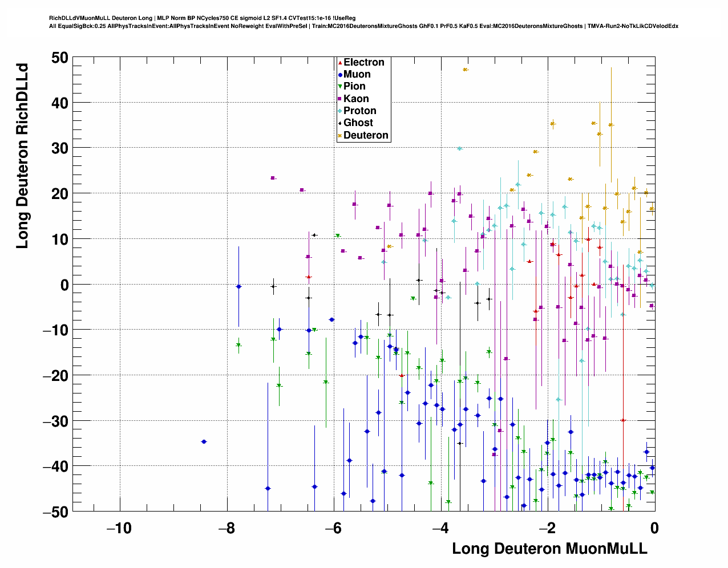Click the Proton text in the legend
The width and height of the screenshot is (728, 568).
359,111
